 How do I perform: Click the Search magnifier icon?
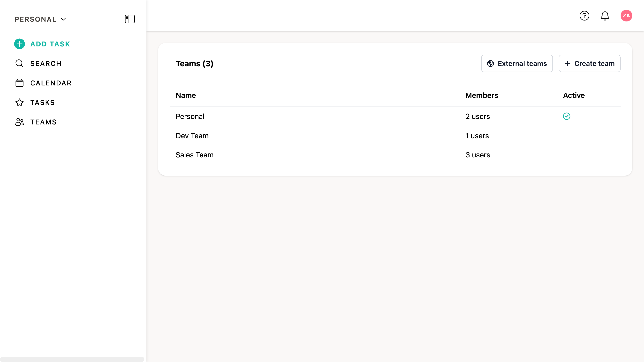pos(20,63)
